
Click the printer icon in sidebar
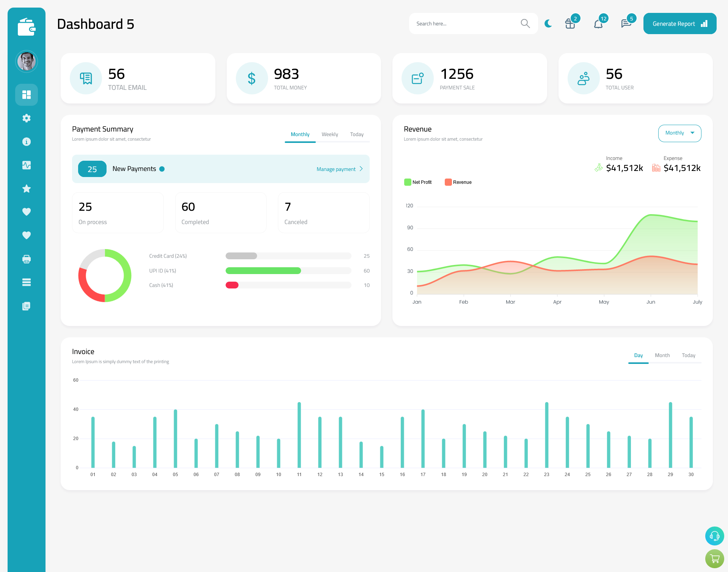[x=27, y=259]
